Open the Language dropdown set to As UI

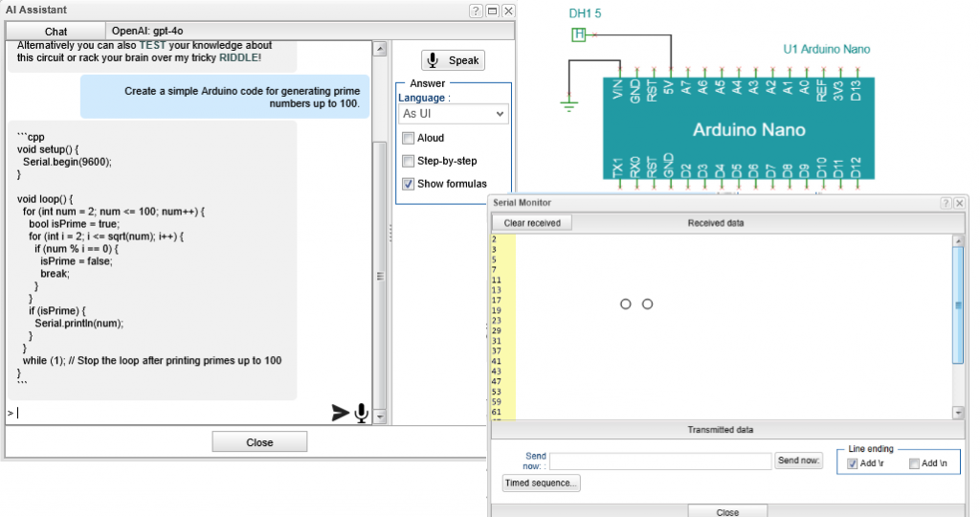tap(453, 114)
